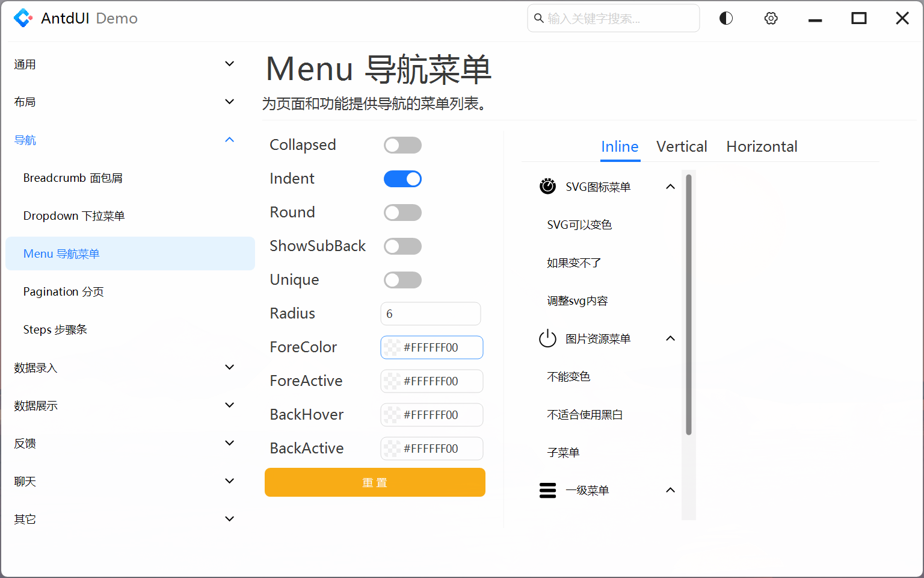Open the Dropdown 下拉菜单 page

point(74,216)
